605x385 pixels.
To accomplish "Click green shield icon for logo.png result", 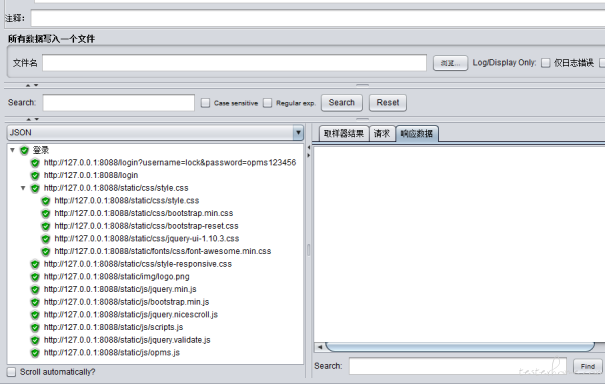I will (35, 277).
